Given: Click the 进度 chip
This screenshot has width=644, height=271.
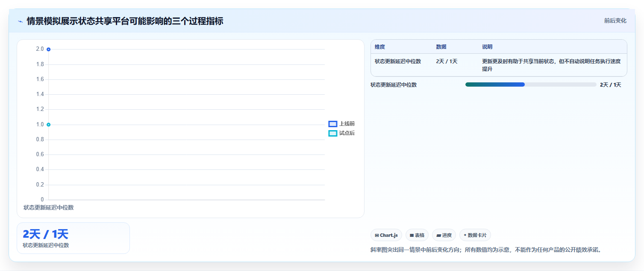Looking at the screenshot, I should point(444,235).
